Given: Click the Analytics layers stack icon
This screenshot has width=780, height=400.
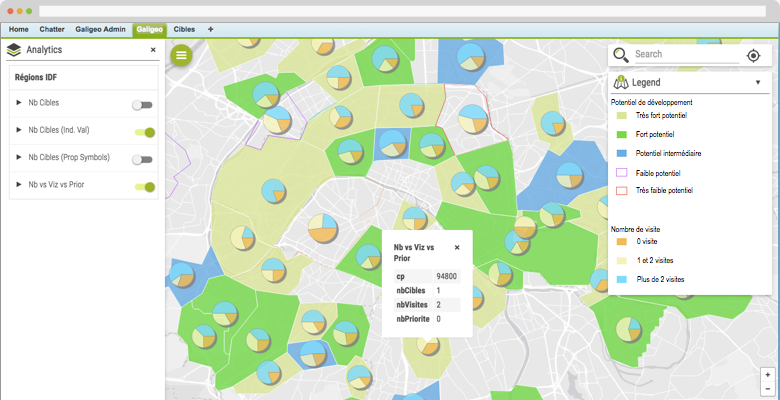Looking at the screenshot, I should click(14, 49).
